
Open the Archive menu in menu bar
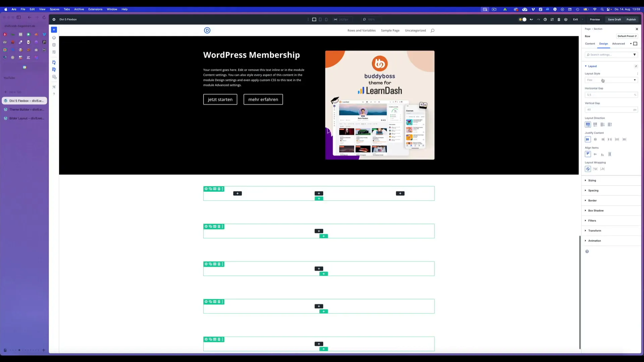point(79,9)
